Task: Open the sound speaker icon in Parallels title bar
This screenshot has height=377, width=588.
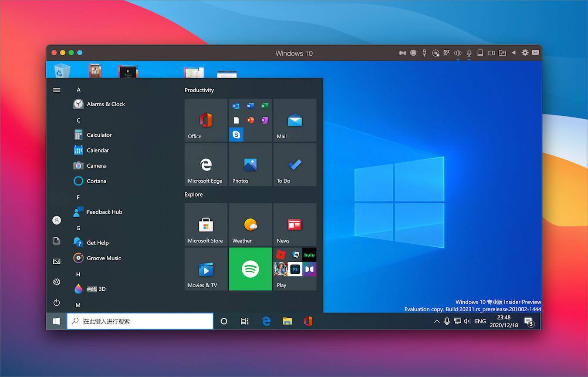Action: tap(458, 53)
